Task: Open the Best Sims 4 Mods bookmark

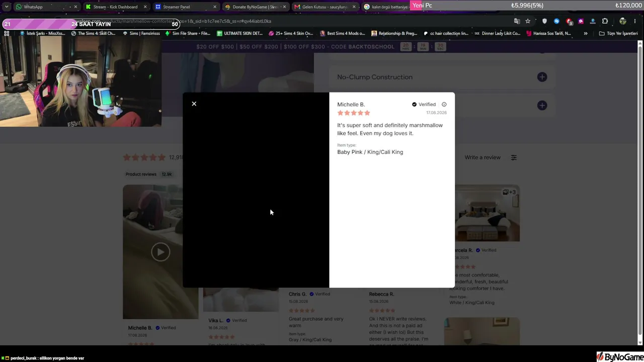Action: point(343,33)
